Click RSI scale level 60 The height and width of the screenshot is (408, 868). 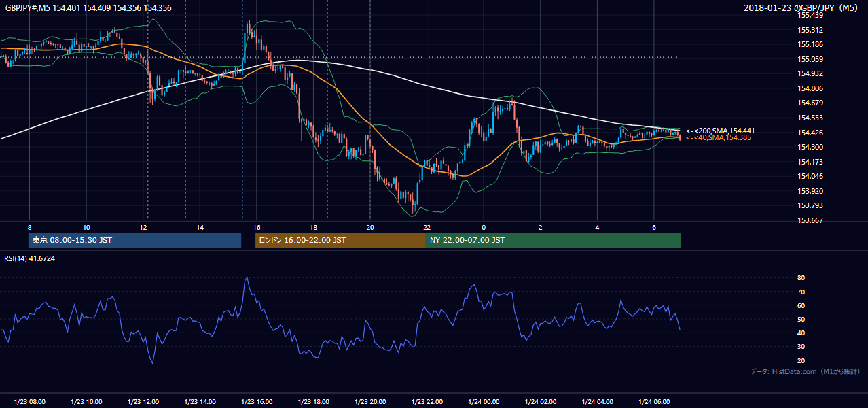click(x=801, y=305)
